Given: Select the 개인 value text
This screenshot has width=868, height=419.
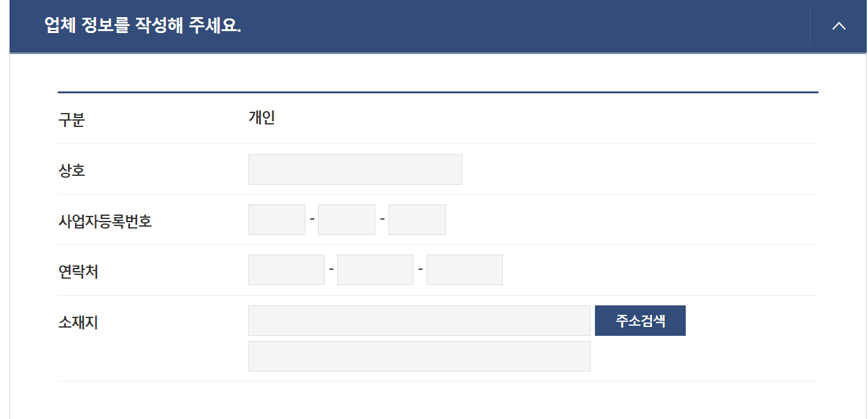Looking at the screenshot, I should coord(262,118).
